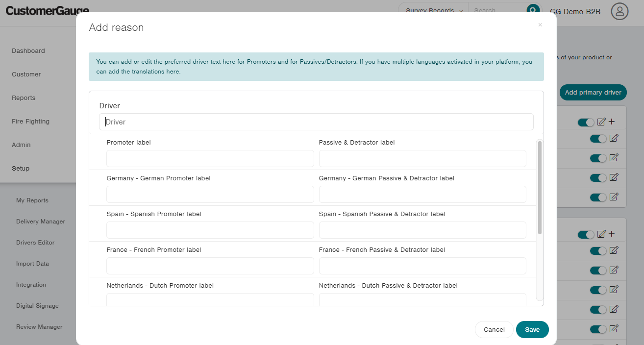The width and height of the screenshot is (644, 345).
Task: Focus the Passive & Detractor label input
Action: pos(422,159)
